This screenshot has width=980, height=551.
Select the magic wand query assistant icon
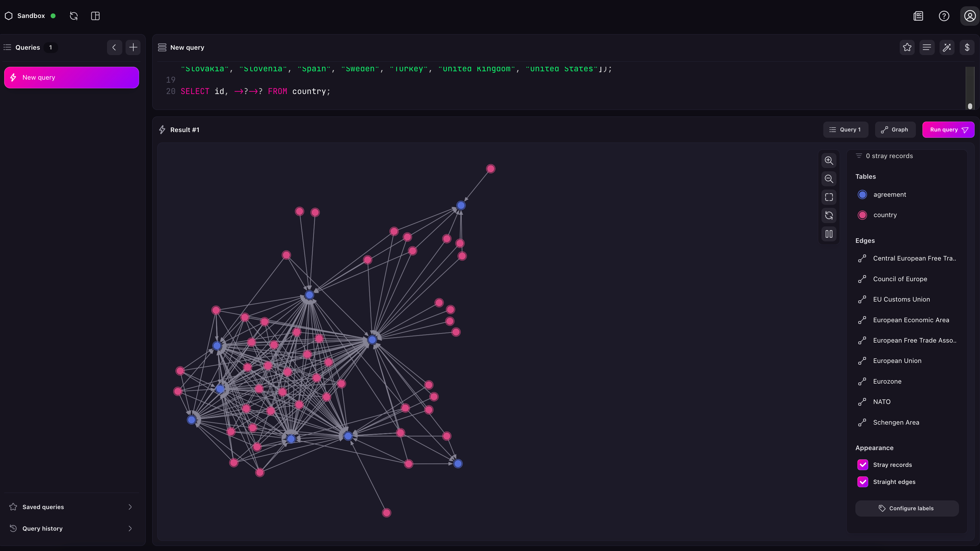click(x=947, y=47)
